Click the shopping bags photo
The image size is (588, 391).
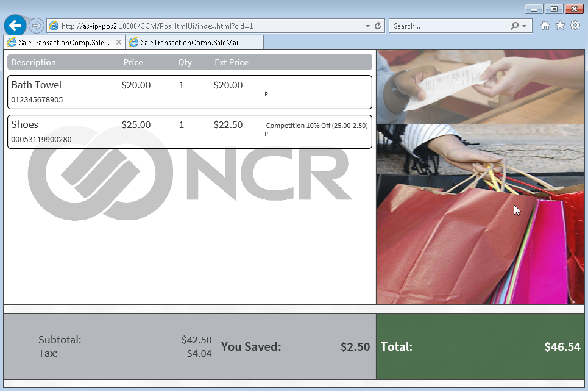click(480, 214)
